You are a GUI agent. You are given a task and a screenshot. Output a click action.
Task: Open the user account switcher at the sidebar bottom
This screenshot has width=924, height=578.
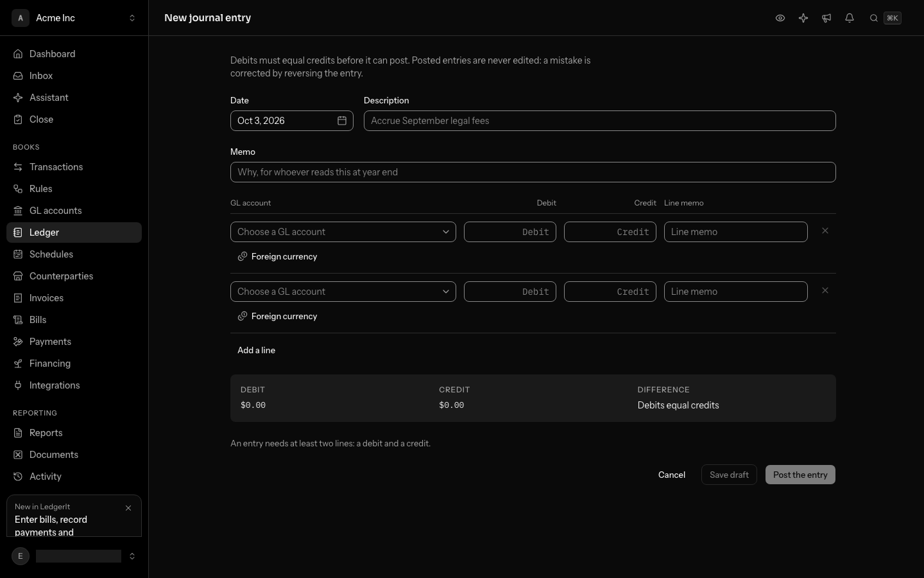pyautogui.click(x=74, y=556)
